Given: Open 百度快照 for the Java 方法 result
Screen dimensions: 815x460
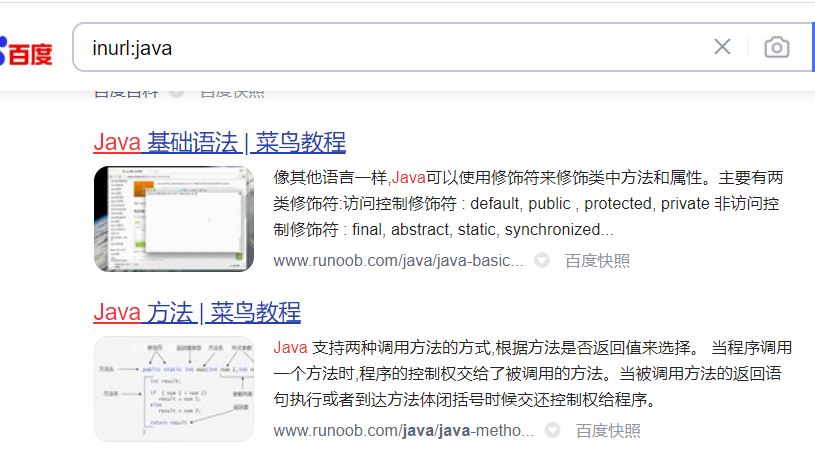Looking at the screenshot, I should [x=608, y=430].
